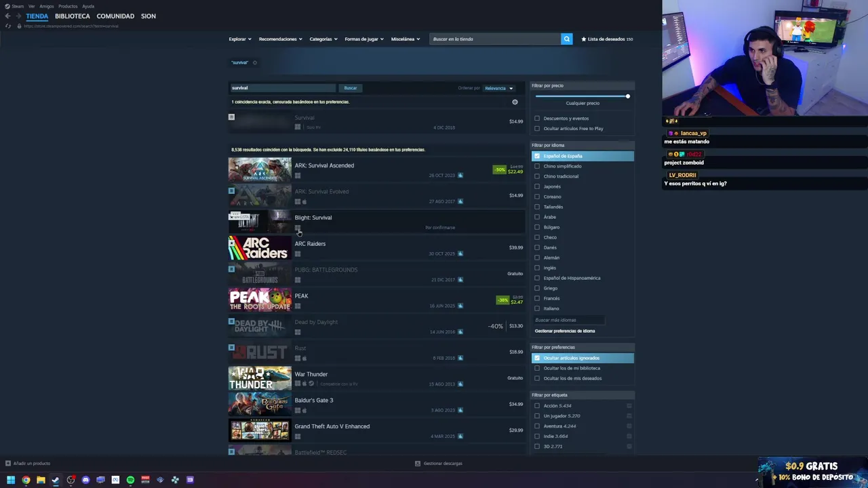Expand the Explorar dropdown menu
Viewport: 868px width, 488px height.
click(240, 39)
